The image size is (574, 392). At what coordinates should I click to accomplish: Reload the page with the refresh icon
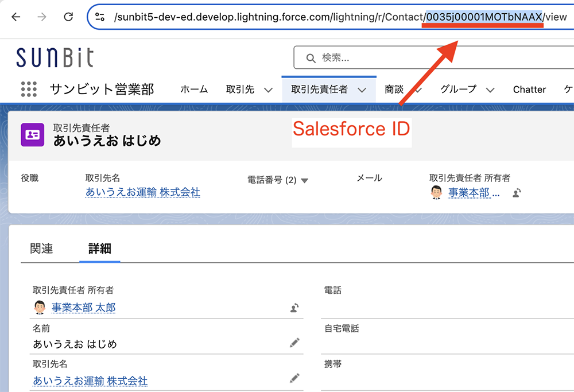click(x=68, y=17)
